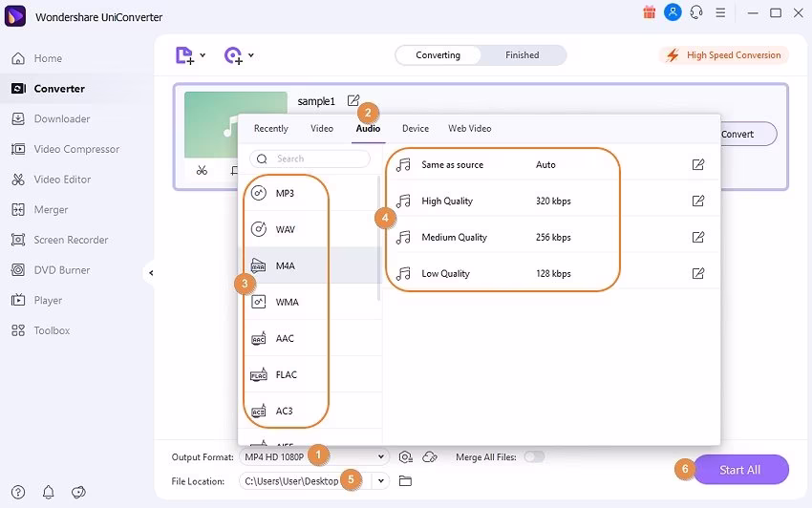The width and height of the screenshot is (812, 508).
Task: Click the scissors trim icon
Action: [202, 170]
